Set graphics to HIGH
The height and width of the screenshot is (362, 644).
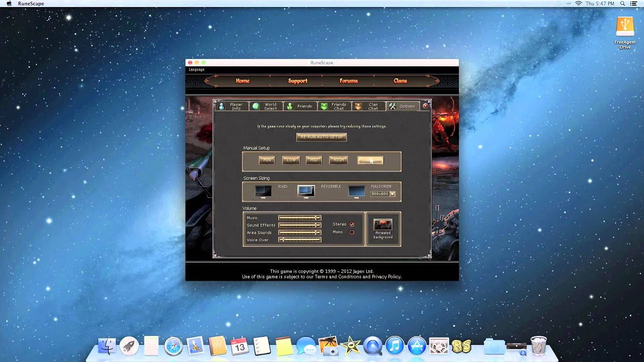339,160
